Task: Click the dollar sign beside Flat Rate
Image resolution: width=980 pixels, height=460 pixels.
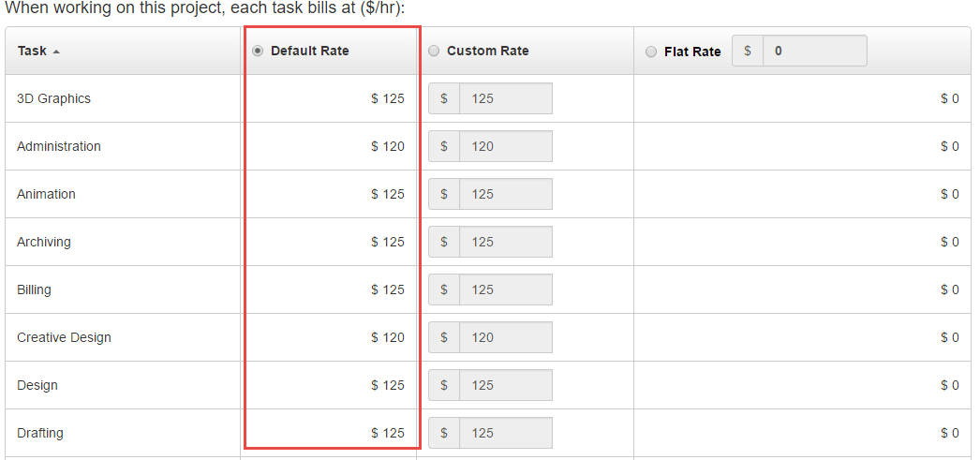Action: (x=748, y=51)
